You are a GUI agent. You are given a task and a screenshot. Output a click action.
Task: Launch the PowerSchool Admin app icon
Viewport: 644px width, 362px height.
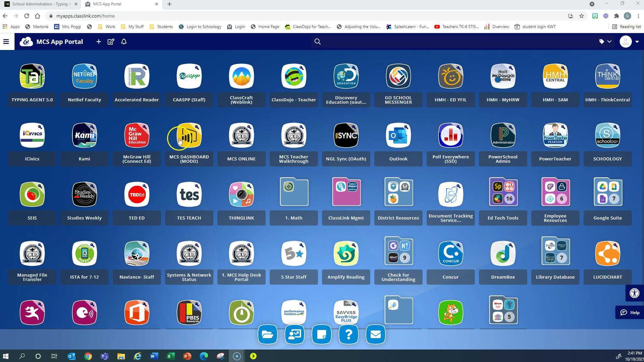(x=503, y=135)
